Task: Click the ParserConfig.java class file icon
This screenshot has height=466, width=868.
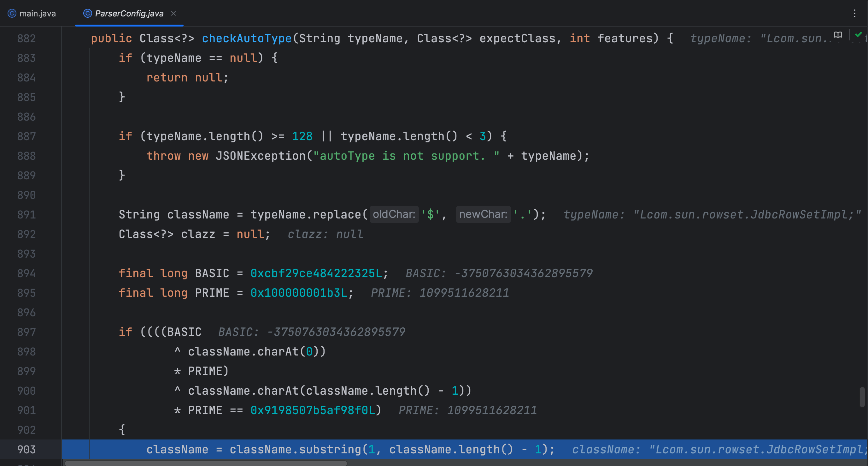Action: (x=87, y=14)
